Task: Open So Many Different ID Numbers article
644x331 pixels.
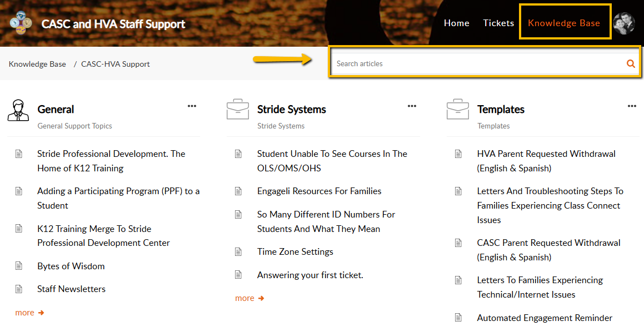Action: (x=326, y=221)
